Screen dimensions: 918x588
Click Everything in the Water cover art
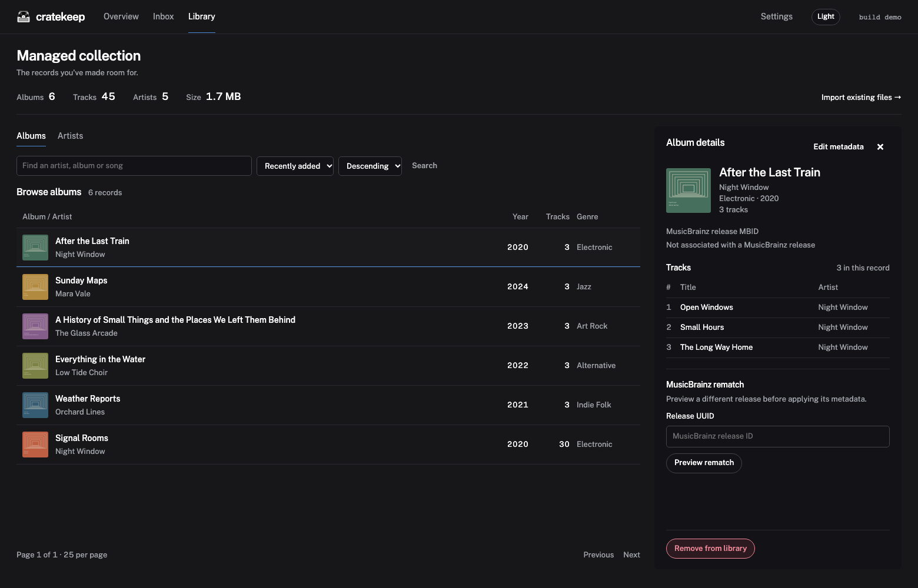35,366
